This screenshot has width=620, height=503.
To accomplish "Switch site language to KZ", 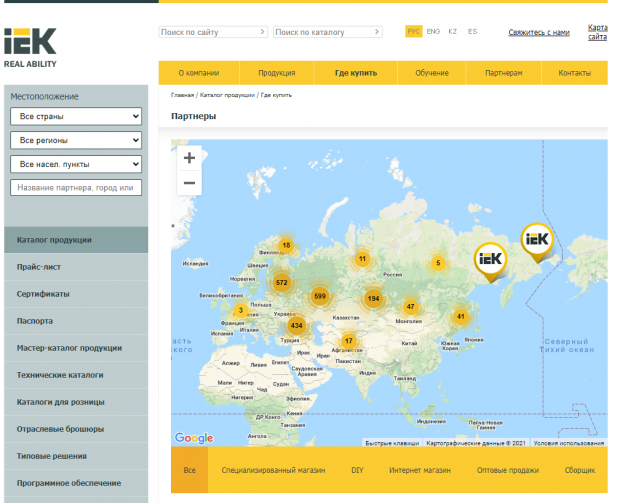I will pyautogui.click(x=453, y=32).
